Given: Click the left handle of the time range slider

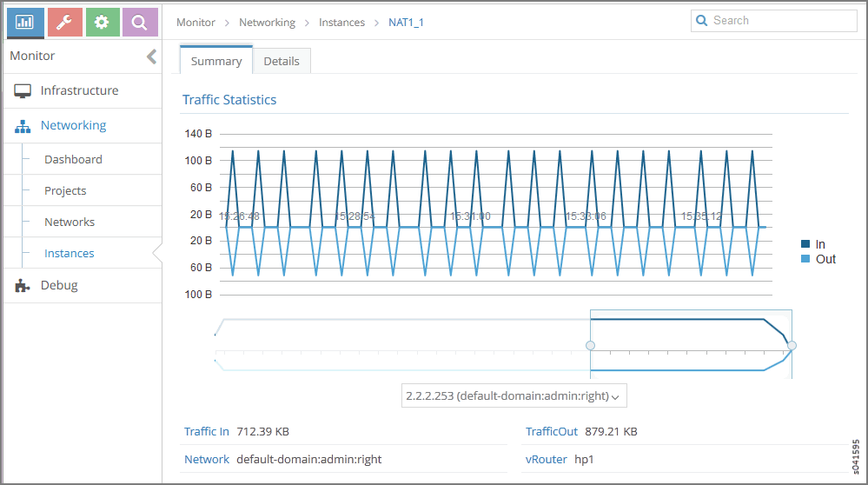Looking at the screenshot, I should tap(591, 346).
